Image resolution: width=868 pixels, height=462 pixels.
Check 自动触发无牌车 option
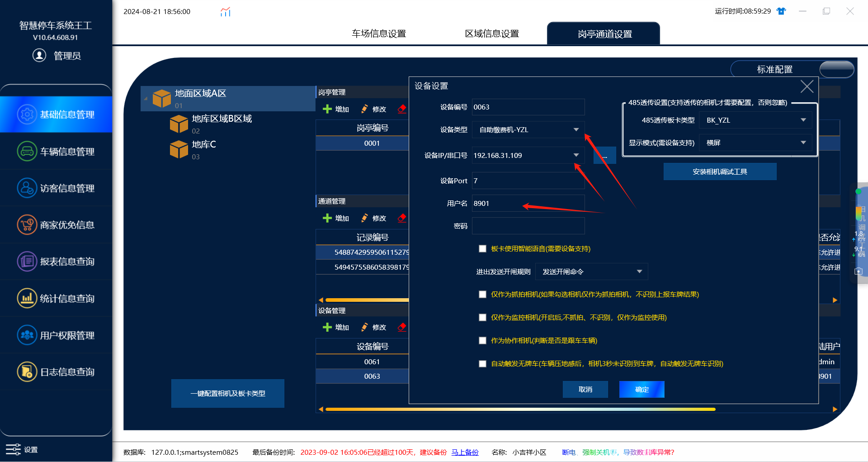tap(482, 364)
